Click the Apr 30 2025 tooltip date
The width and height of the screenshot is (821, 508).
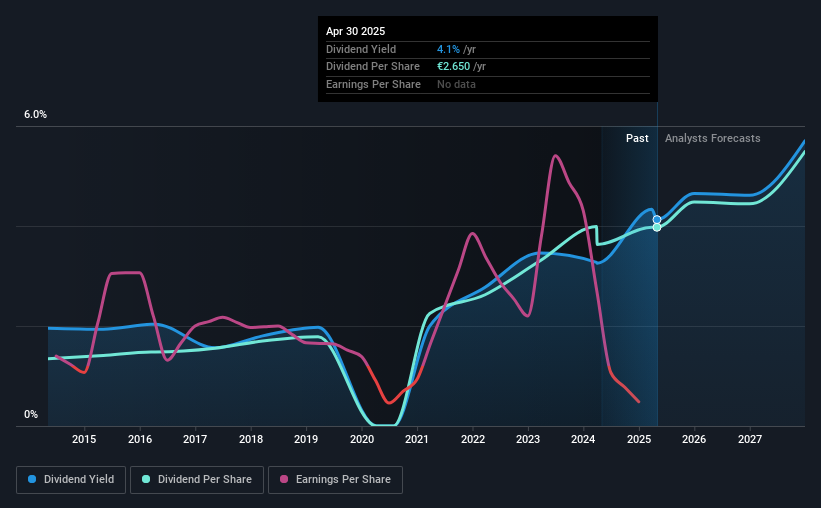356,31
